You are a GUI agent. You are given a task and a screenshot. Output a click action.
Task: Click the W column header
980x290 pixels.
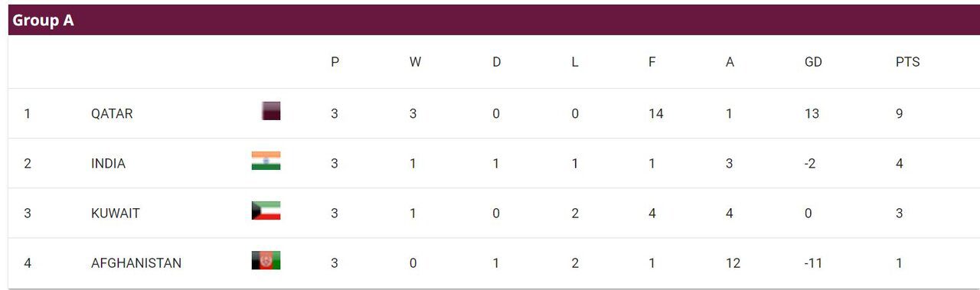(415, 62)
